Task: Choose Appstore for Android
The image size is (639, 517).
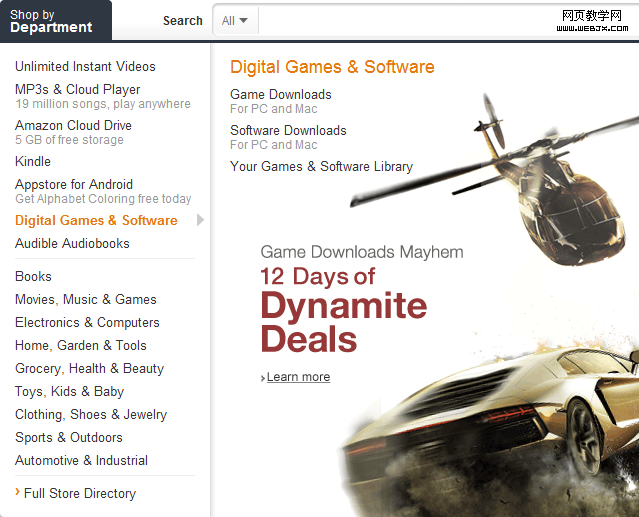Action: pos(74,184)
